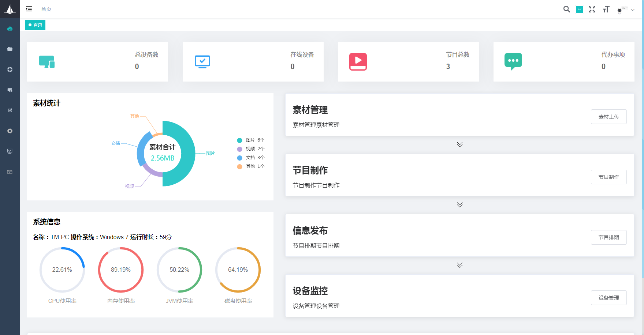Select the monitor chart icon in sidebar

pos(10,151)
